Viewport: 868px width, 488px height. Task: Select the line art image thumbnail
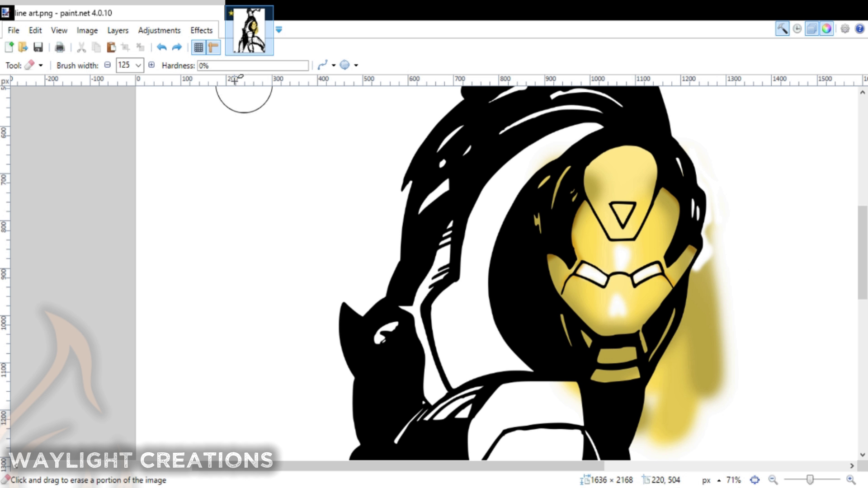249,31
